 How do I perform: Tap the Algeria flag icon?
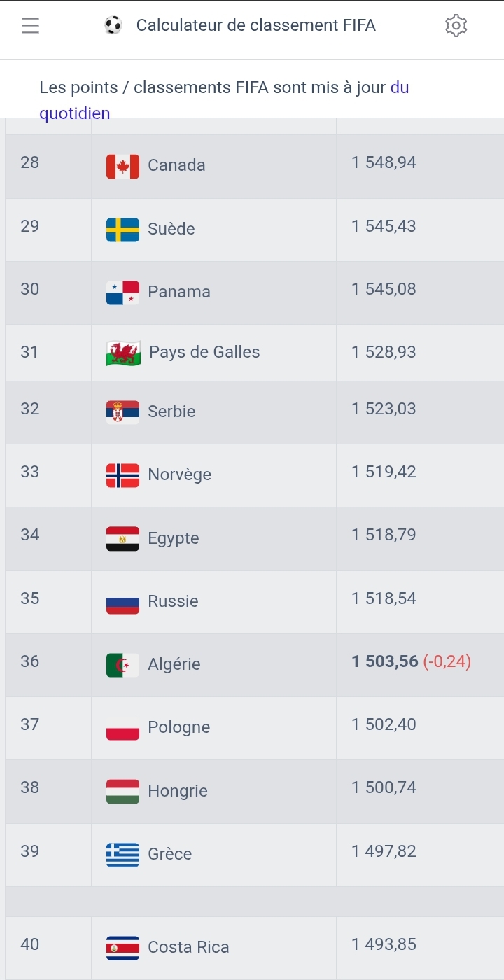(122, 665)
